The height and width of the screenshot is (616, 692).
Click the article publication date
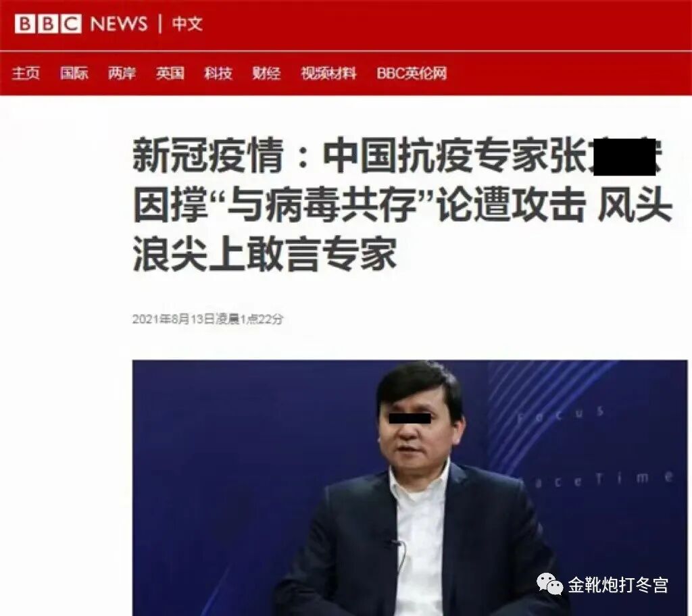[207, 319]
